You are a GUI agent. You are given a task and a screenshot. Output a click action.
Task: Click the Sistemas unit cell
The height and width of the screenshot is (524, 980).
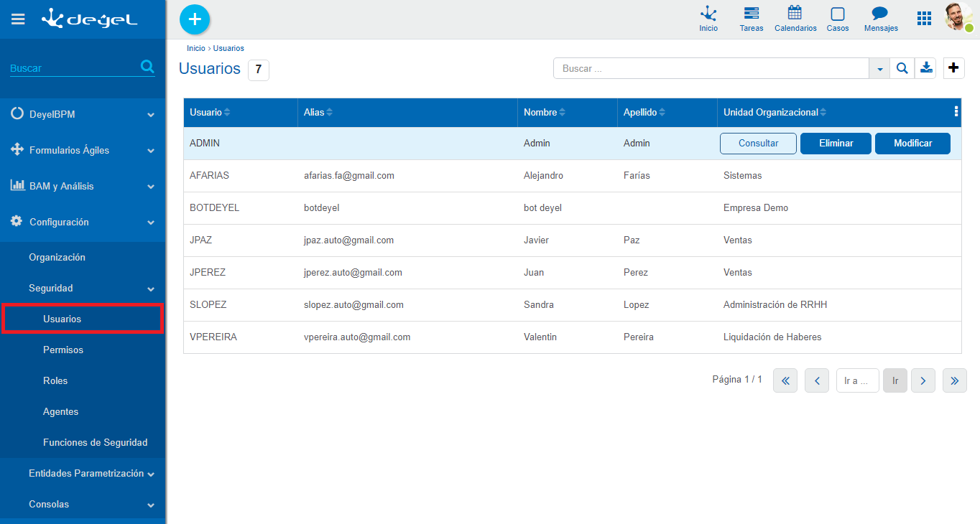[x=743, y=176]
